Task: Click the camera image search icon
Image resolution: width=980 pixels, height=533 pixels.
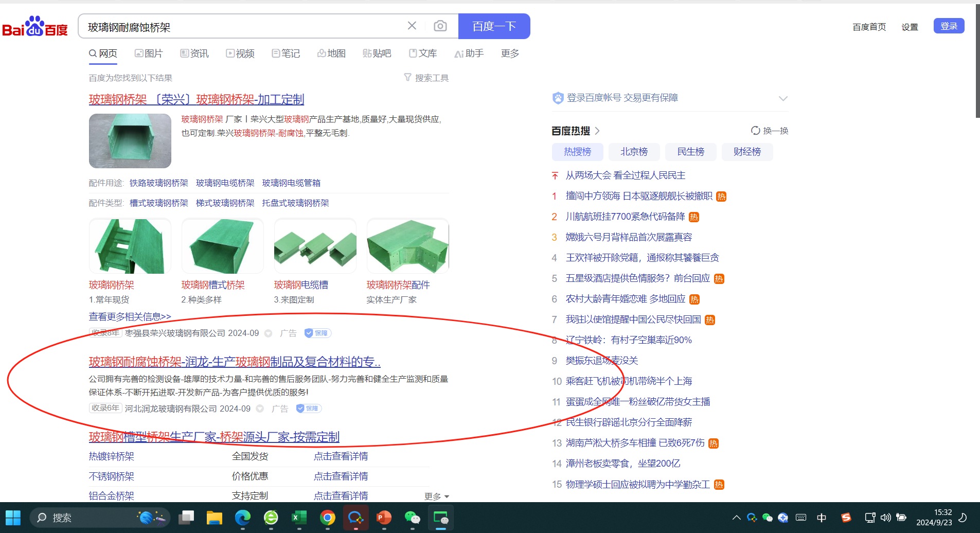Action: 440,26
